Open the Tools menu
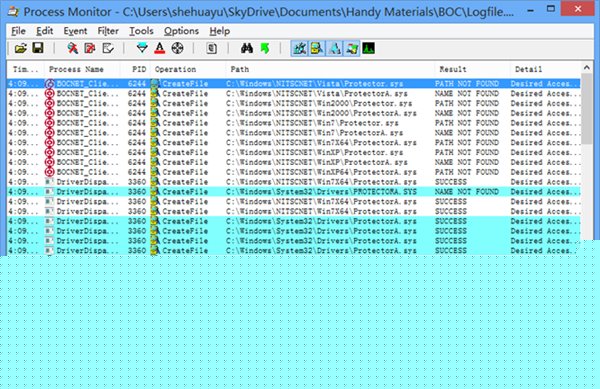 click(x=141, y=31)
